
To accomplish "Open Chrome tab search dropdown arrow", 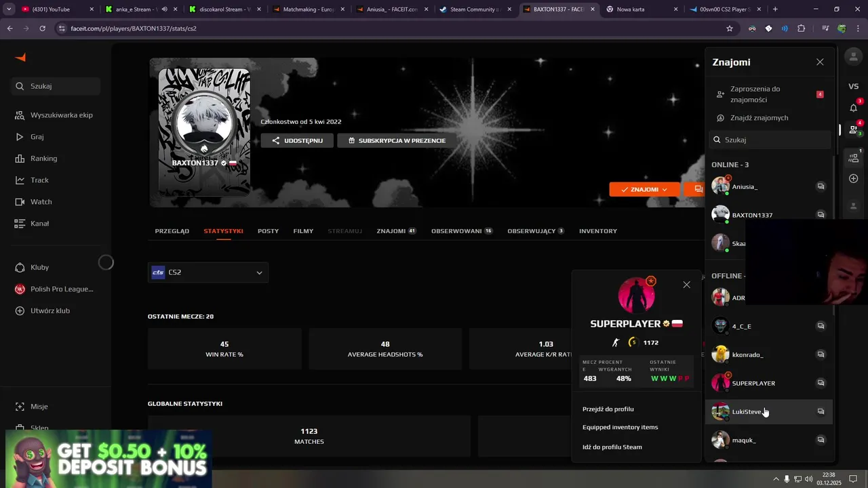I will click(x=9, y=9).
